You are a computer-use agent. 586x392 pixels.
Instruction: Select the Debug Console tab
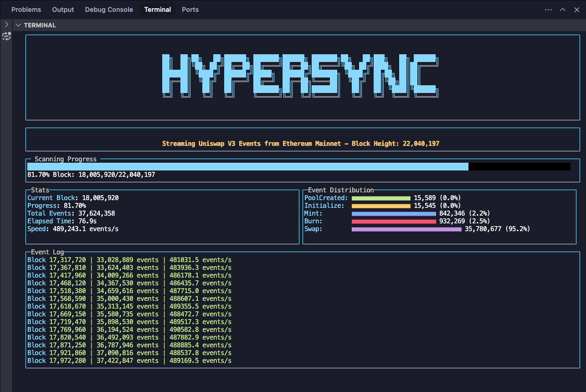point(108,9)
